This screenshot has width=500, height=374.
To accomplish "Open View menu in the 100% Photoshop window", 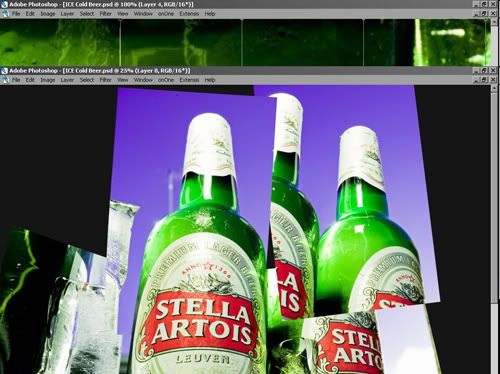I will tap(122, 14).
